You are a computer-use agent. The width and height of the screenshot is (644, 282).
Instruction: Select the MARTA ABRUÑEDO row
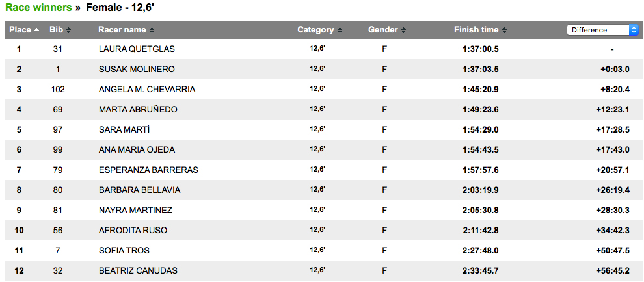point(322,110)
